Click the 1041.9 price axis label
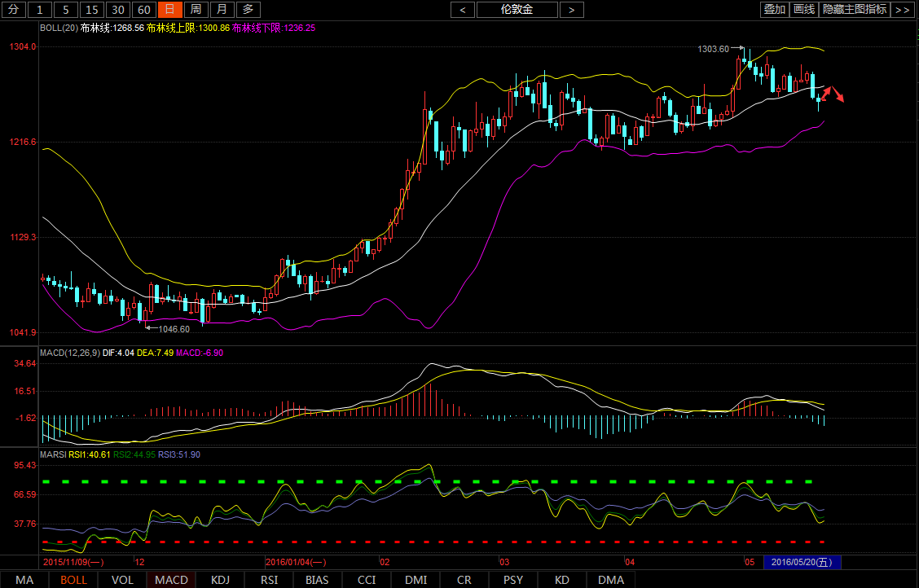The image size is (919, 588). point(24,332)
